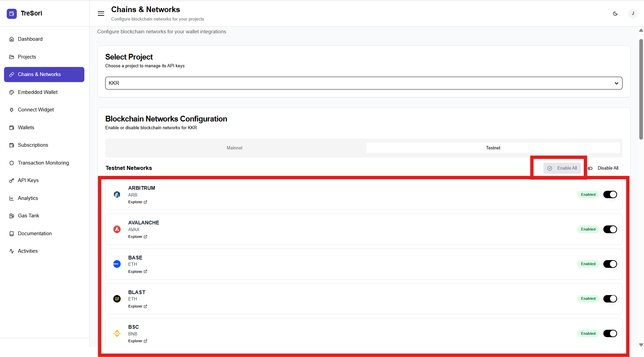Go to API Keys page
The height and width of the screenshot is (357, 644).
pos(28,180)
